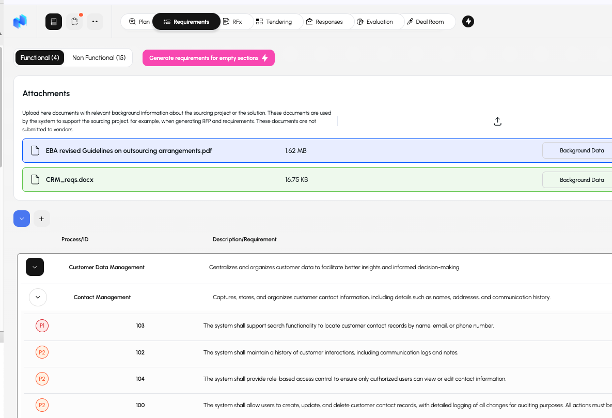Click the P2 priority badge on row 102

42,352
